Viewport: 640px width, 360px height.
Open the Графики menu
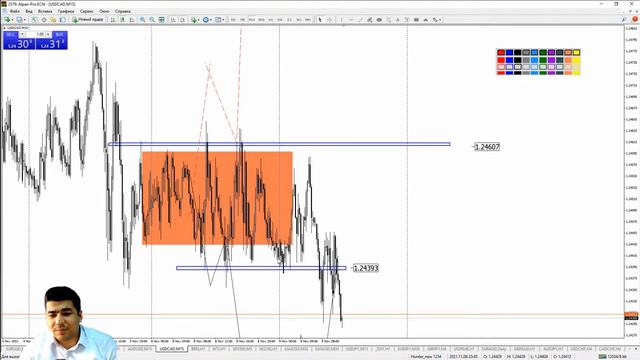point(66,11)
